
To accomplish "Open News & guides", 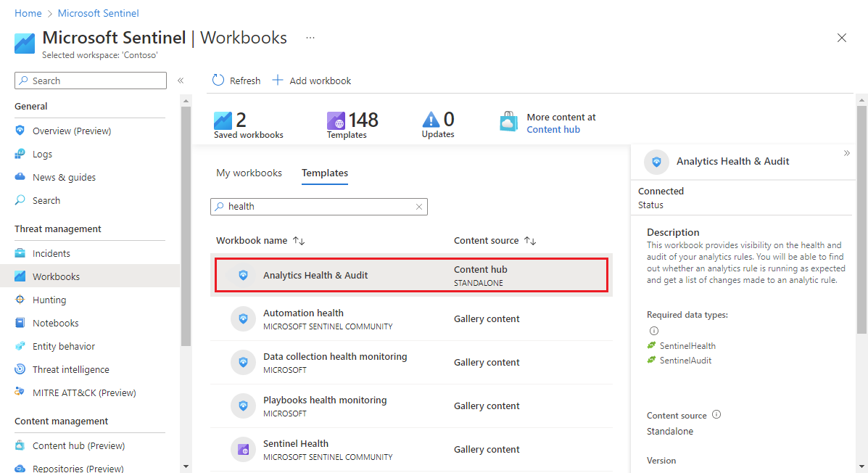I will pos(65,177).
